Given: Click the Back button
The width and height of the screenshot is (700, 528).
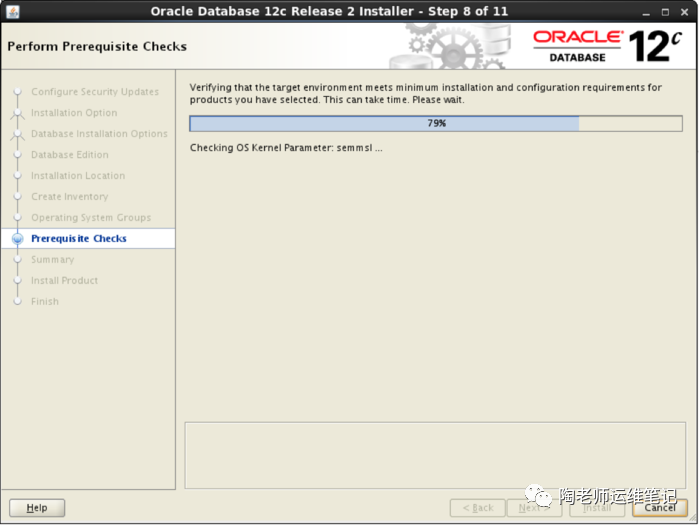Looking at the screenshot, I should [x=478, y=507].
